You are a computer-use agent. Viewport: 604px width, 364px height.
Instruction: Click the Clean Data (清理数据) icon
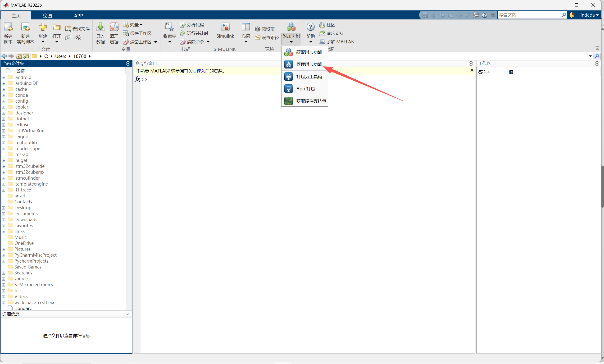[114, 27]
